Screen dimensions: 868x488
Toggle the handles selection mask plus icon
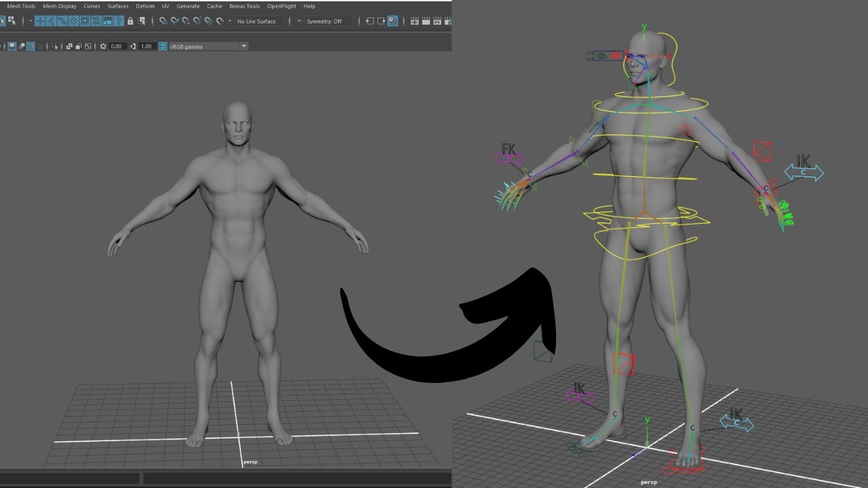tap(40, 21)
